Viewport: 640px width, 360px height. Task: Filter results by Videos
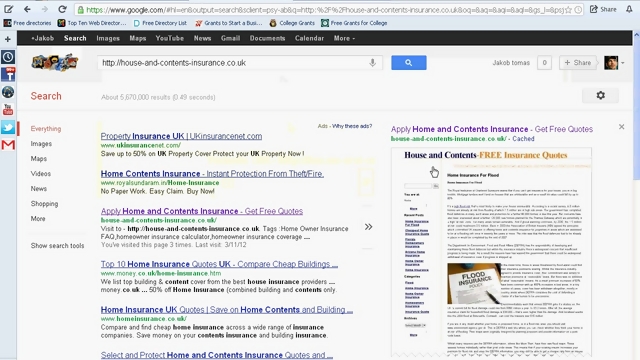tap(41, 174)
